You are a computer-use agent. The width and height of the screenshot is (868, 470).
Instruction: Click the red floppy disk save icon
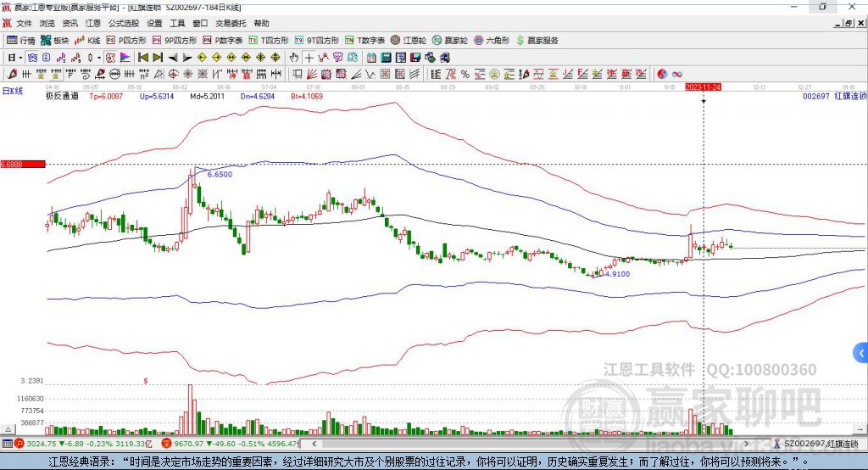(415, 58)
